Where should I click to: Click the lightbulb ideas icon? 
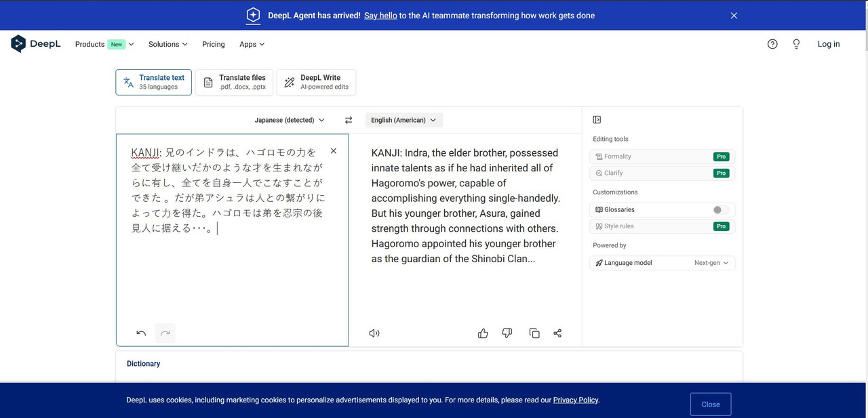(796, 44)
